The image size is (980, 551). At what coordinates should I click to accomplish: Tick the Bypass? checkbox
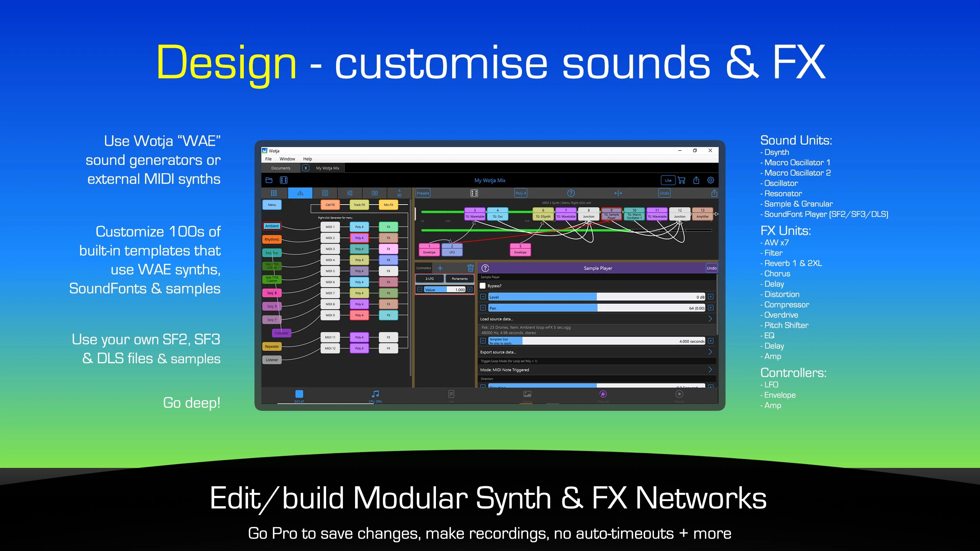tap(483, 286)
